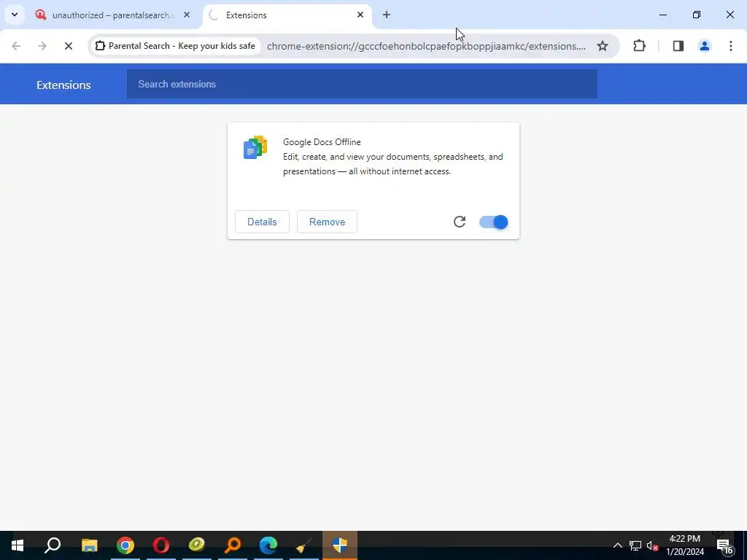
Task: Open the orange magnifier taskbar app
Action: pos(233,545)
